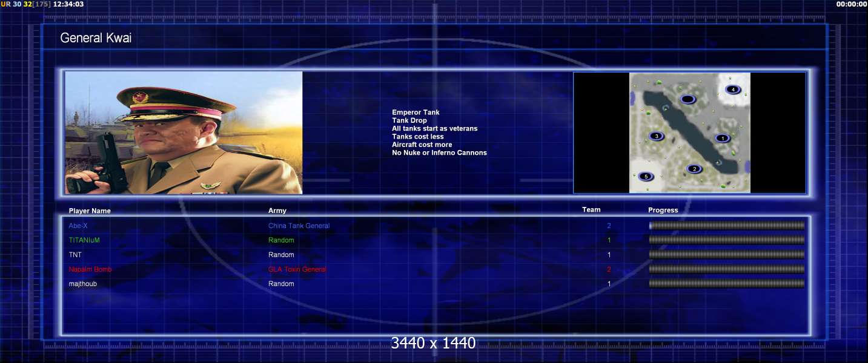The height and width of the screenshot is (363, 868).
Task: Click Napalm Bomb's loading progress bar
Action: click(x=727, y=269)
